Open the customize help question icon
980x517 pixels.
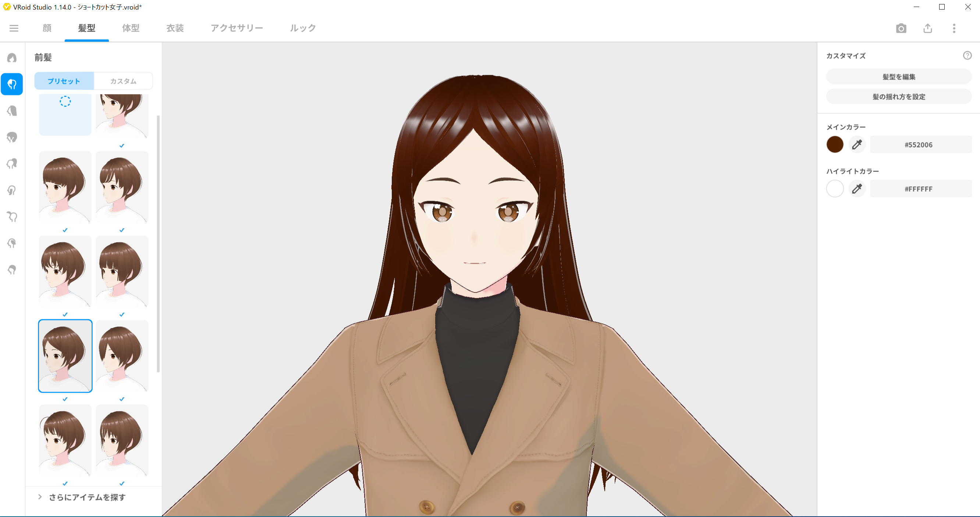[x=967, y=56]
